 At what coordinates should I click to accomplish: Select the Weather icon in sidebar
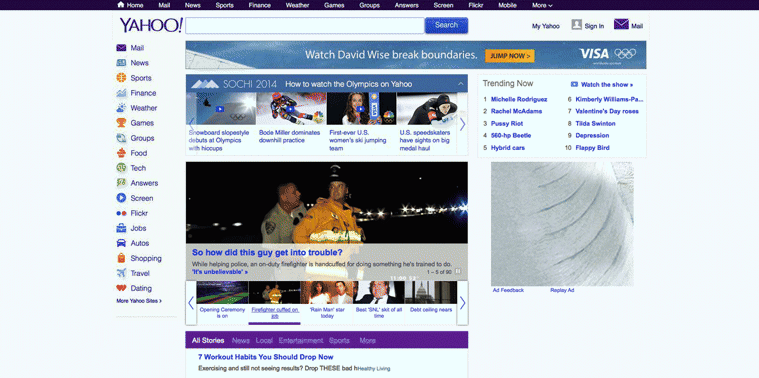[121, 108]
